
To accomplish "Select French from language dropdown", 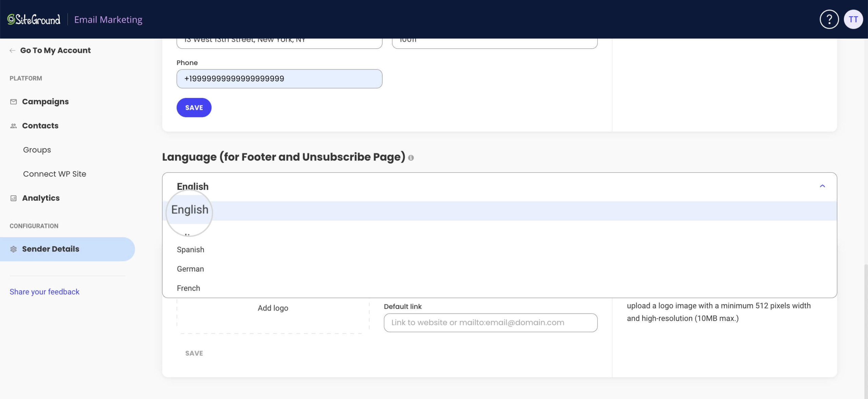I will (188, 288).
